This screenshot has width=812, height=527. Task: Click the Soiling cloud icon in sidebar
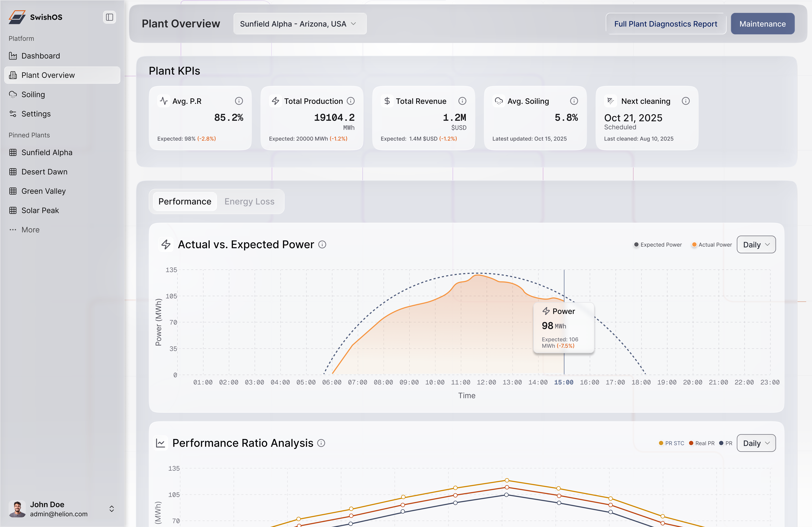(13, 94)
